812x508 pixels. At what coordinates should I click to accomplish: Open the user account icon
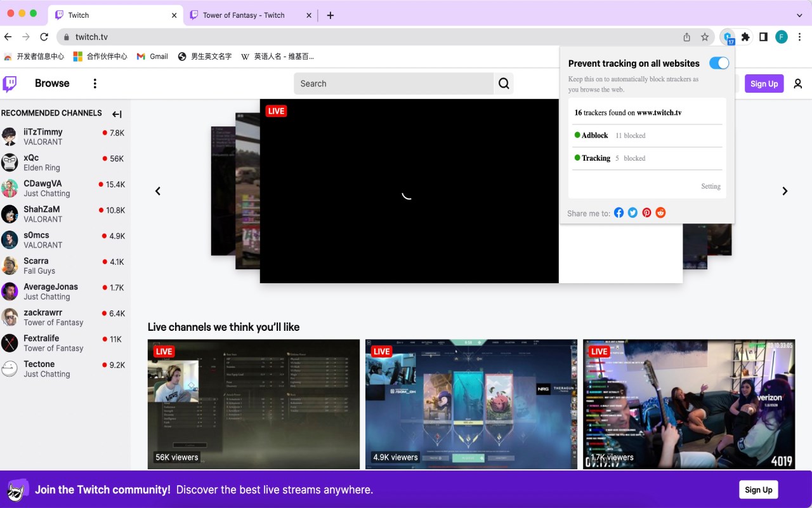pos(797,84)
